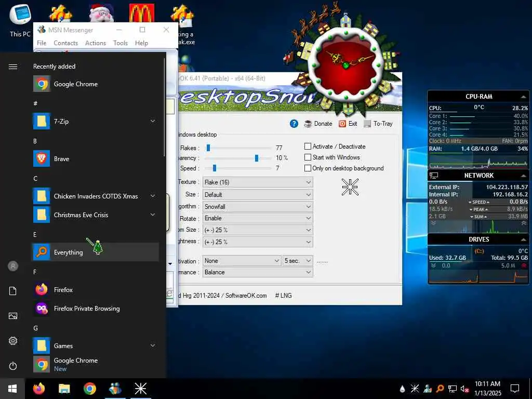Click the Flakes slider handle
The width and height of the screenshot is (532, 399).
[x=208, y=148]
